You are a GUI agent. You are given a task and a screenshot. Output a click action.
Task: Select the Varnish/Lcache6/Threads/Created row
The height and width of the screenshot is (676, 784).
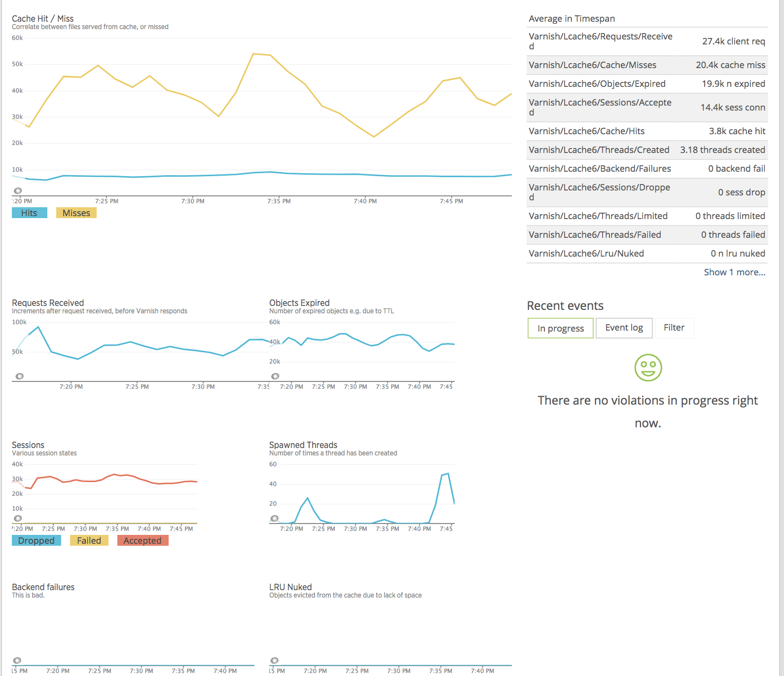(647, 150)
